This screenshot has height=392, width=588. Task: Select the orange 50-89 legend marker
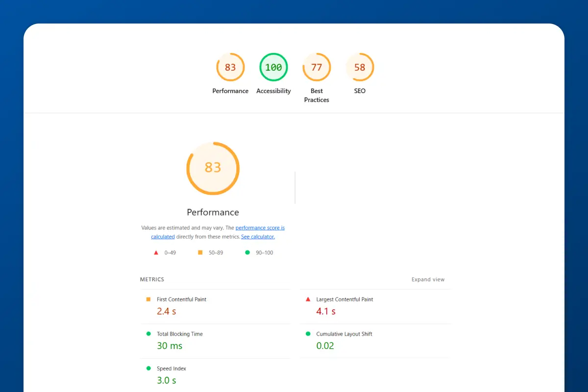[x=200, y=252]
